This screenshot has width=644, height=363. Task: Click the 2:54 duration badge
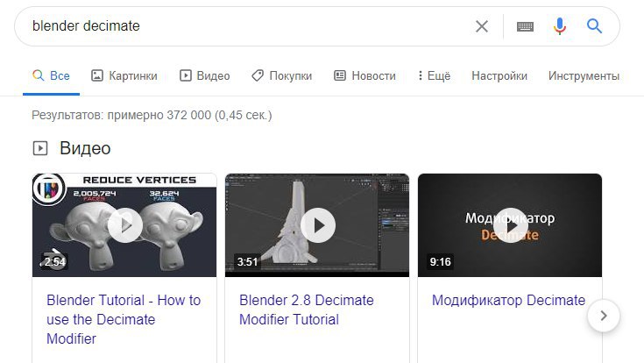[54, 262]
